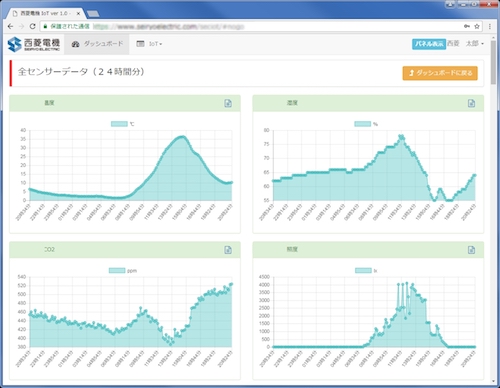This screenshot has width=500, height=388.
Task: Open the 西菱 太郎 user dropdown
Action: tap(465, 44)
